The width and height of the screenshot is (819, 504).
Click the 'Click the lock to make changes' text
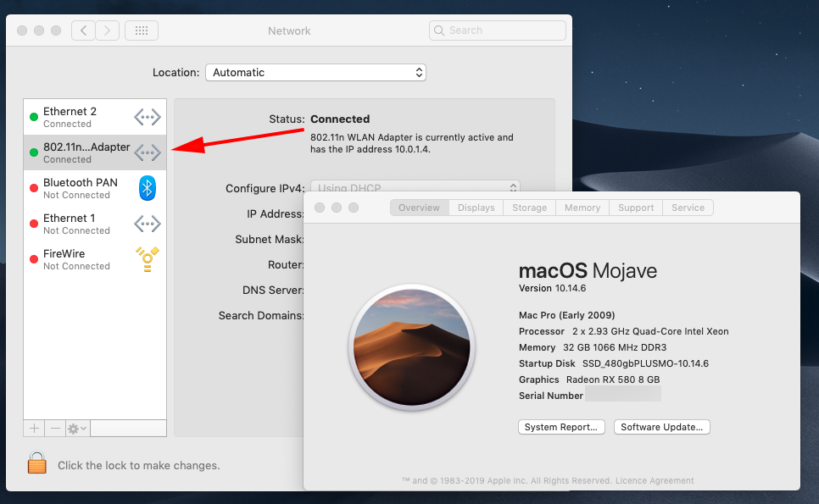point(139,465)
